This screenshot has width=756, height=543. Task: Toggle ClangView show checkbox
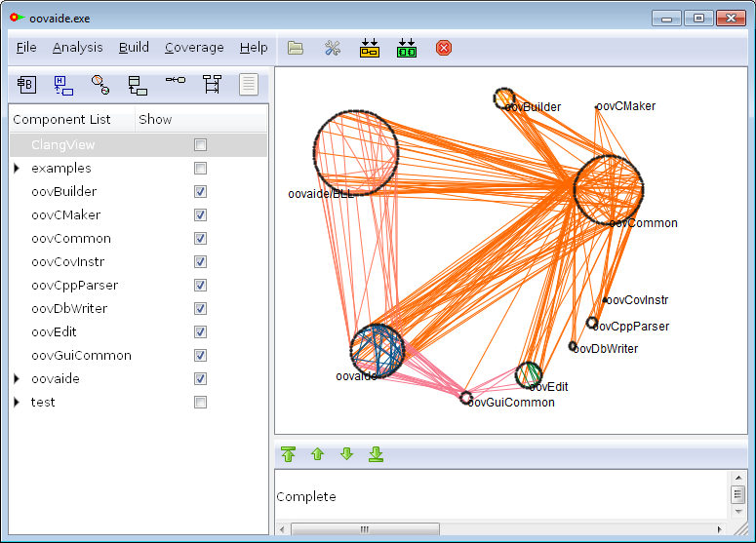pos(200,144)
